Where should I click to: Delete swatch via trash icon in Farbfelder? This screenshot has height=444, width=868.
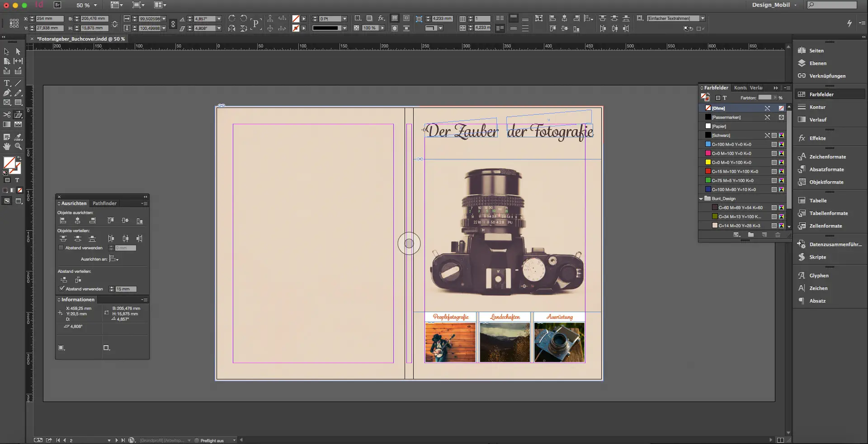778,235
